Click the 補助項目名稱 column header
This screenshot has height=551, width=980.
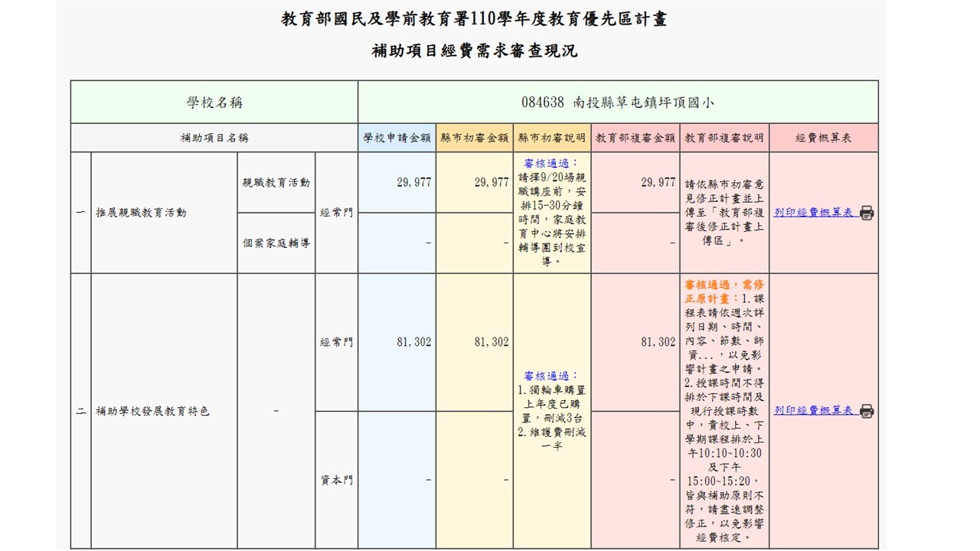click(x=214, y=138)
